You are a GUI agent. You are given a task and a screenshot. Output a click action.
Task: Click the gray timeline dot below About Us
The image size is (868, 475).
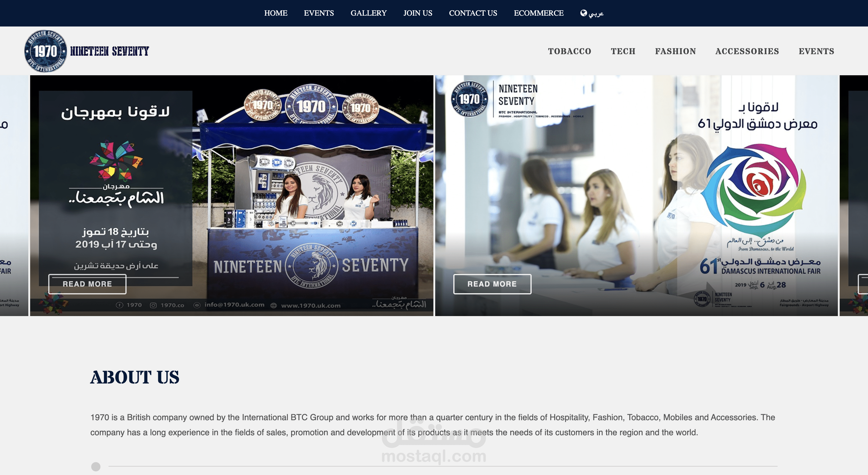pos(96,467)
